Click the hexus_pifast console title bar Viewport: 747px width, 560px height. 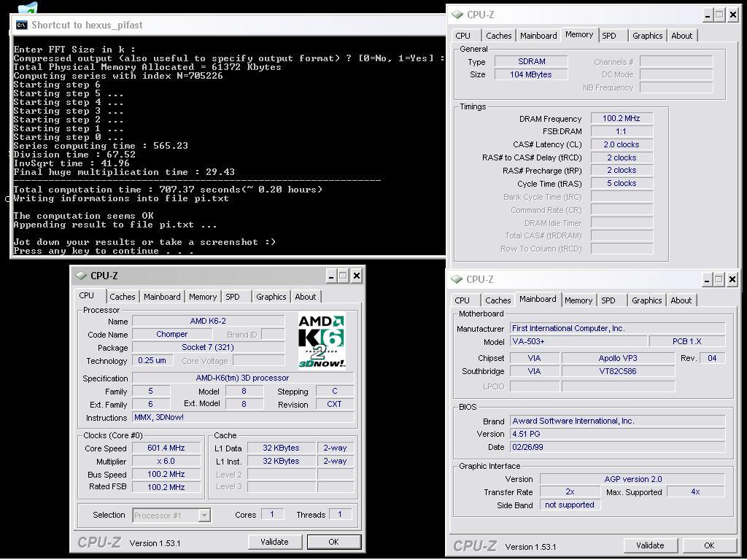click(x=228, y=26)
